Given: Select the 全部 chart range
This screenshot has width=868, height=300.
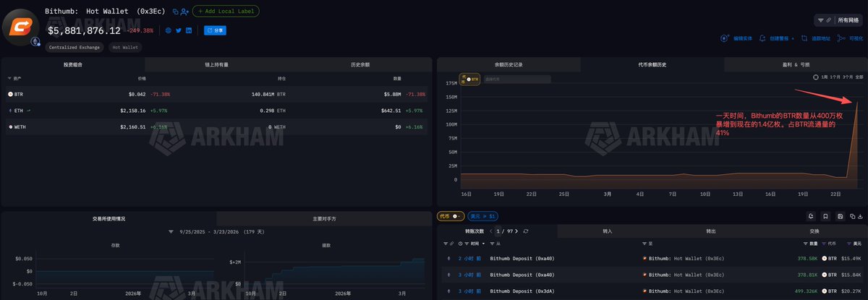Looking at the screenshot, I should 859,76.
